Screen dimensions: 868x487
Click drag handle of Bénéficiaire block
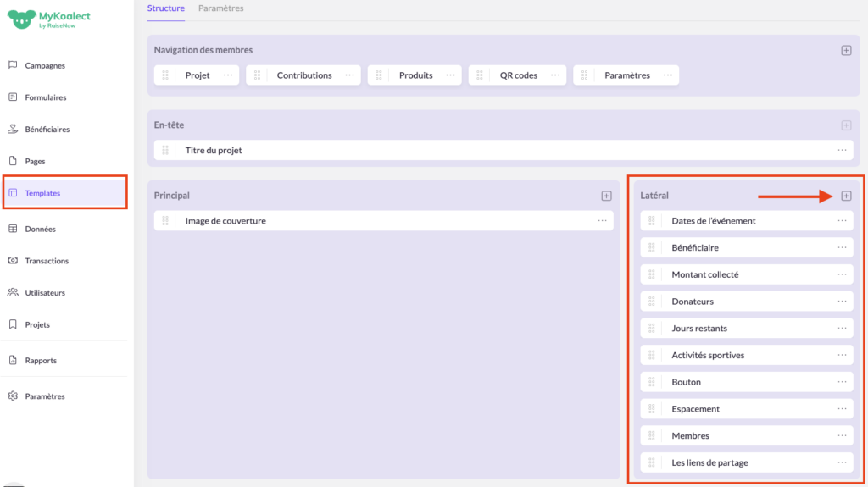[x=652, y=247]
